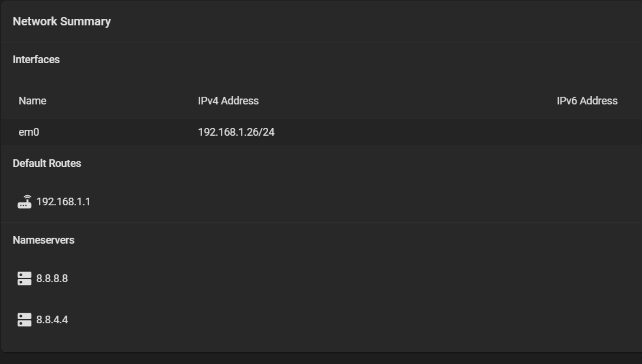Click the divider above Nameservers section
The width and height of the screenshot is (642, 364).
pos(322,222)
